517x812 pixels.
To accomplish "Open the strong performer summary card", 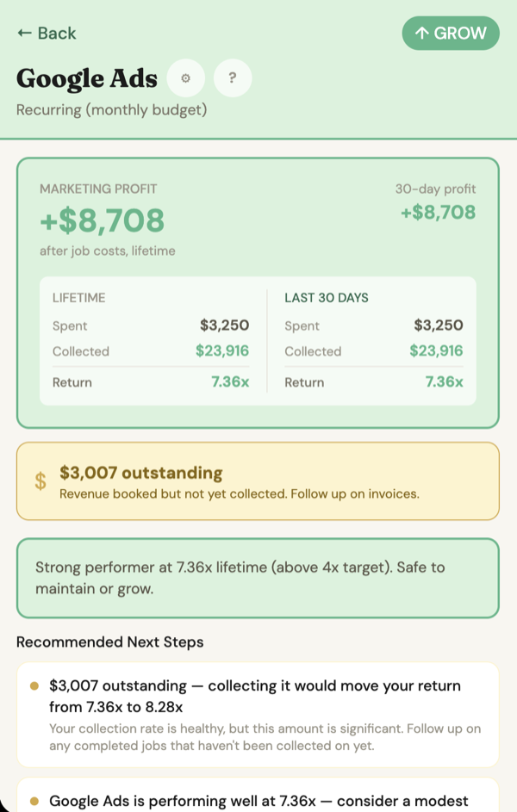I will (x=258, y=578).
